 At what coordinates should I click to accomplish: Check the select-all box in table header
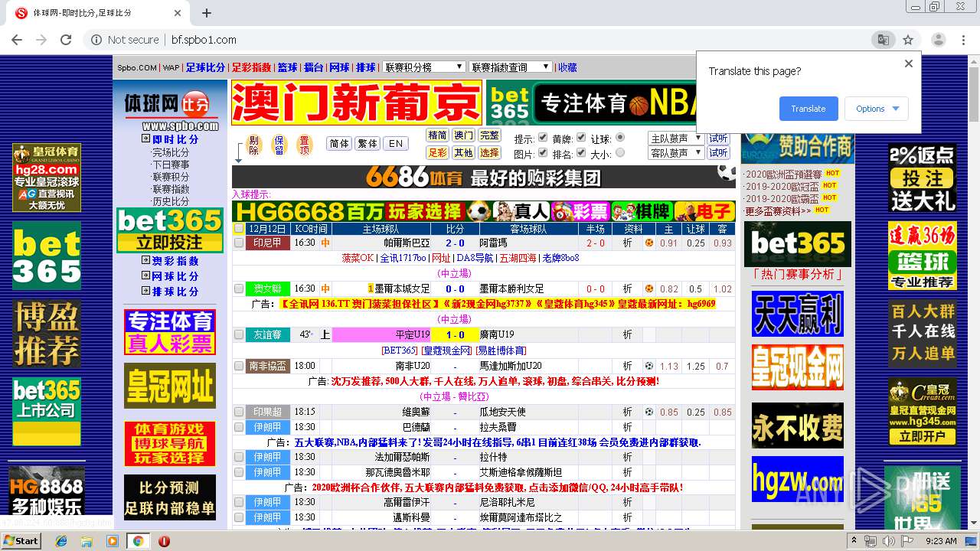239,228
